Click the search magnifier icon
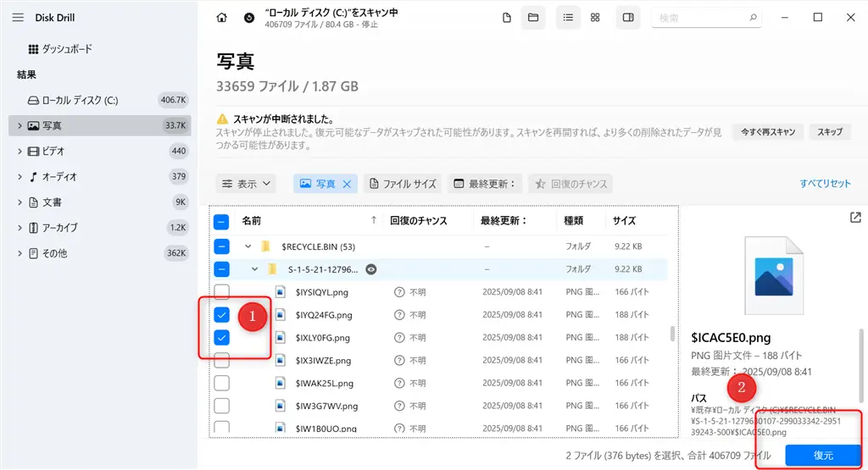Image resolution: width=868 pixels, height=470 pixels. tap(753, 18)
